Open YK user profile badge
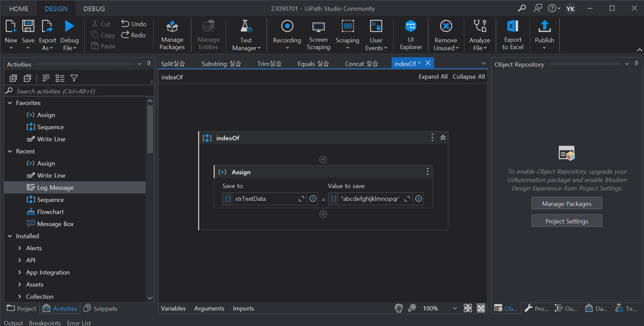 570,8
